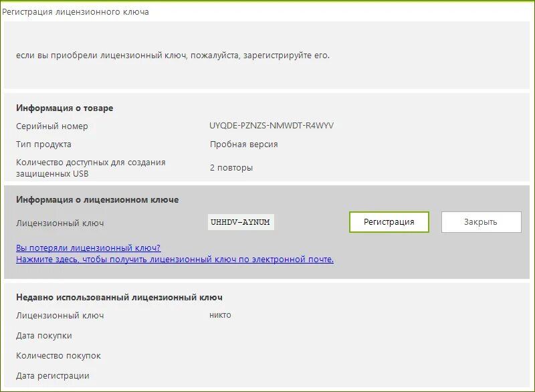Click the 'Информация о товаре' heading
The height and width of the screenshot is (392, 535).
64,108
